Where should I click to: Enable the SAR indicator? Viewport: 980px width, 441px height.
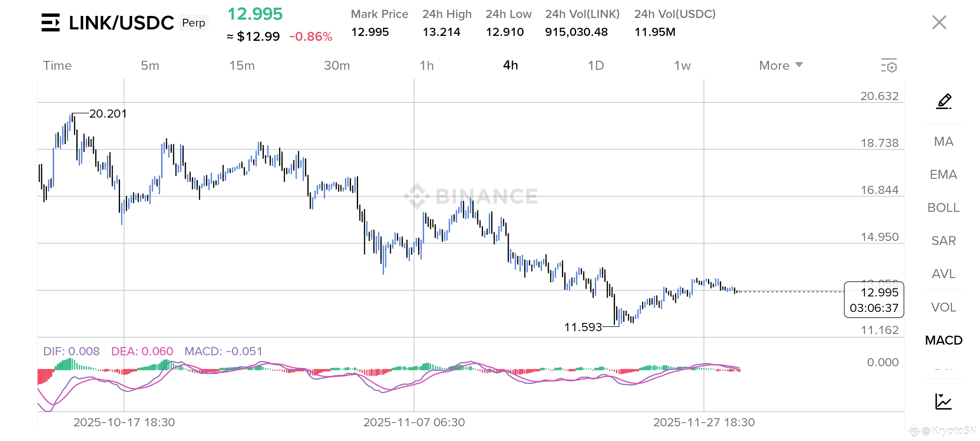pos(944,241)
